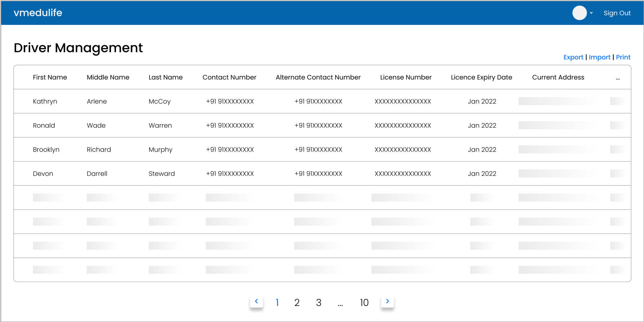644x322 pixels.
Task: Click the vmedulife logo
Action: [x=38, y=13]
